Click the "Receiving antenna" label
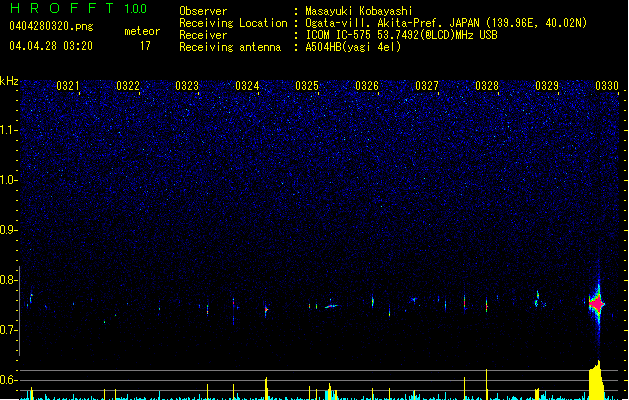Viewport: 629px width, 400px height. (230, 47)
